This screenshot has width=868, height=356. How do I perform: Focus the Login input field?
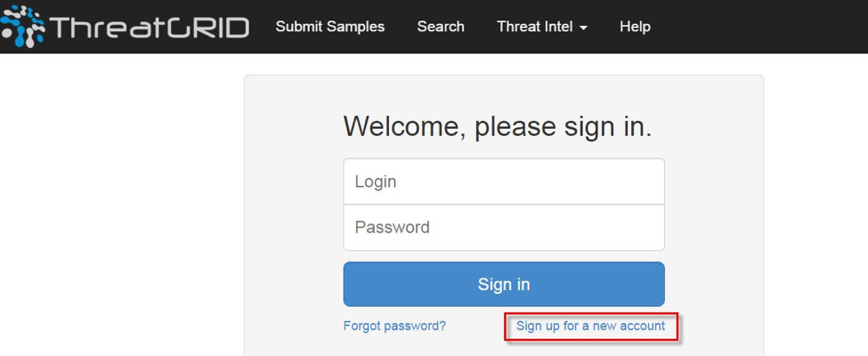[504, 182]
